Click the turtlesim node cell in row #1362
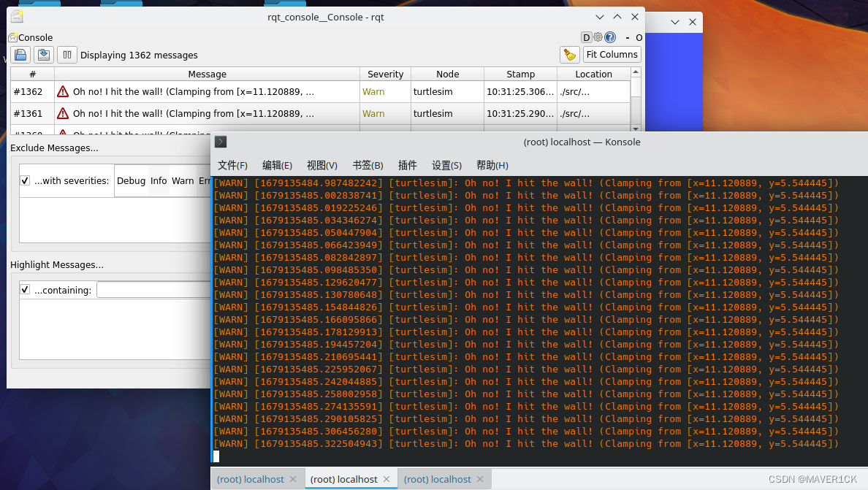 (447, 92)
